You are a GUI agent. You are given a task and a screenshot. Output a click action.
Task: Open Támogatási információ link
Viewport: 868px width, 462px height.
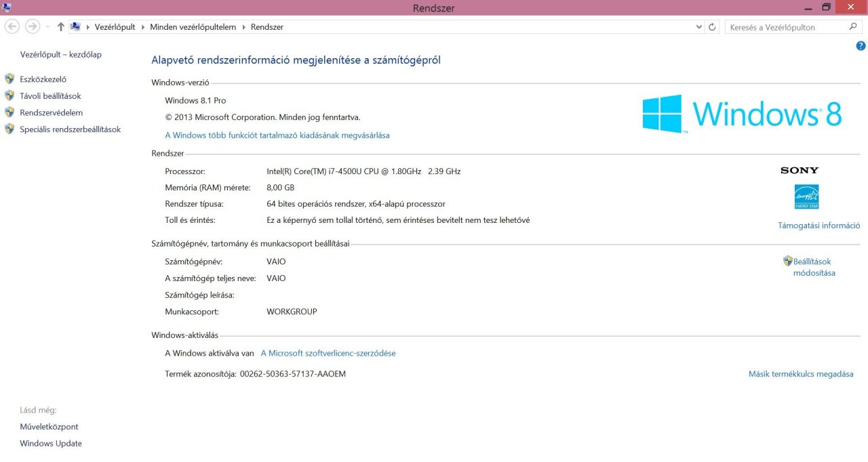819,226
